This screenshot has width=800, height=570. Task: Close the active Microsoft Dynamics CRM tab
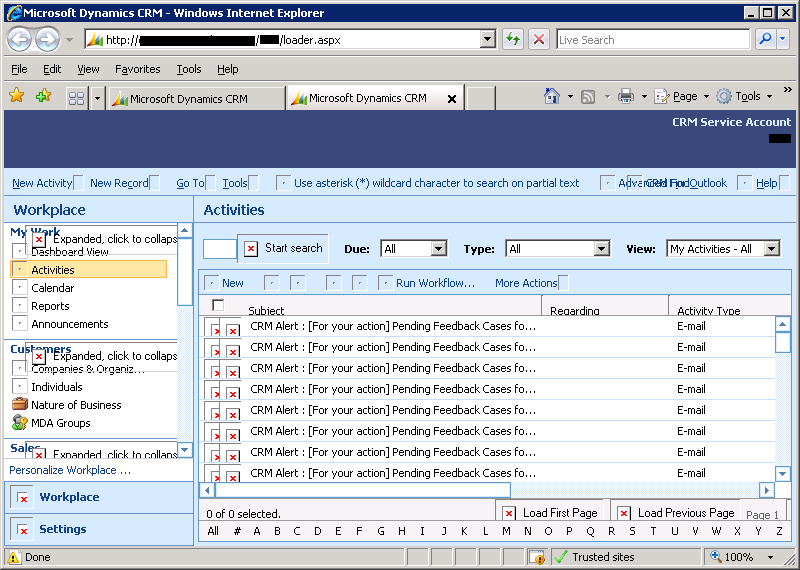(452, 99)
